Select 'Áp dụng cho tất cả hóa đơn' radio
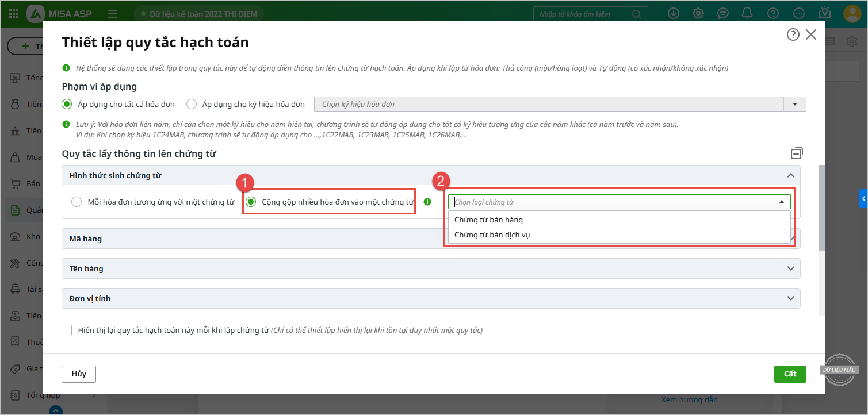The height and width of the screenshot is (415, 868). pyautogui.click(x=67, y=104)
